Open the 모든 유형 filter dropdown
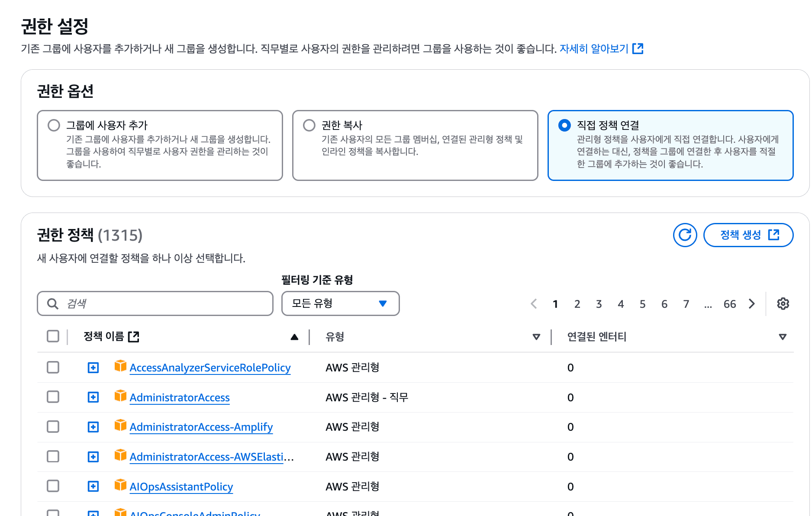Image resolution: width=812 pixels, height=516 pixels. click(340, 303)
